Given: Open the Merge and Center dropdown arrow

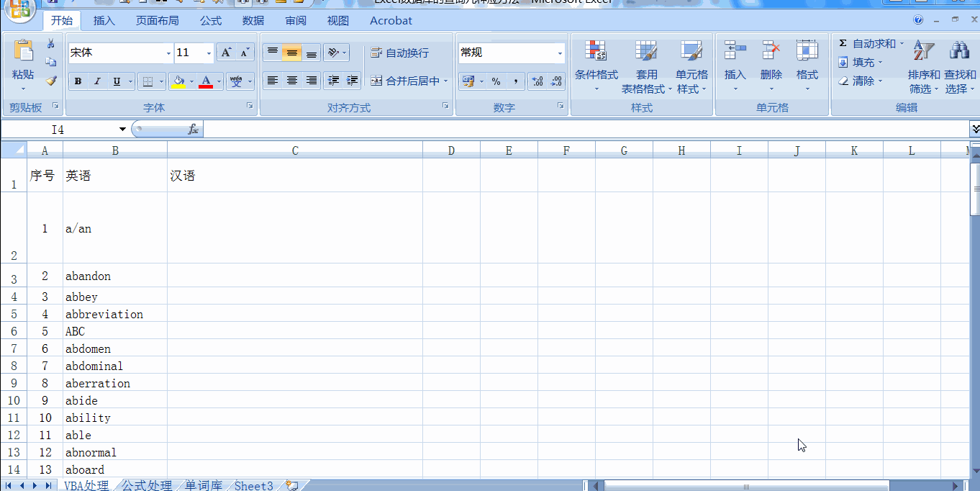Looking at the screenshot, I should click(446, 81).
